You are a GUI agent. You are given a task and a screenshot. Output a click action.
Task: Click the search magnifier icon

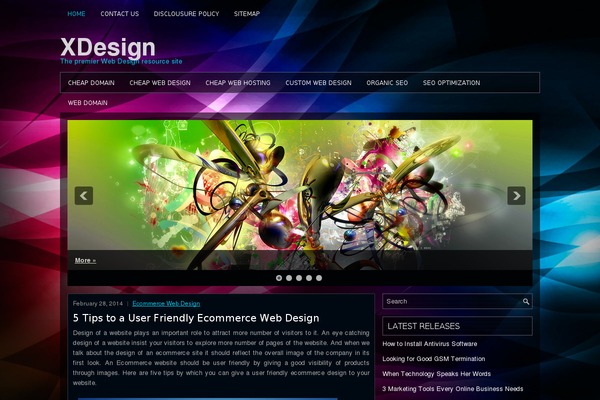[x=526, y=302]
